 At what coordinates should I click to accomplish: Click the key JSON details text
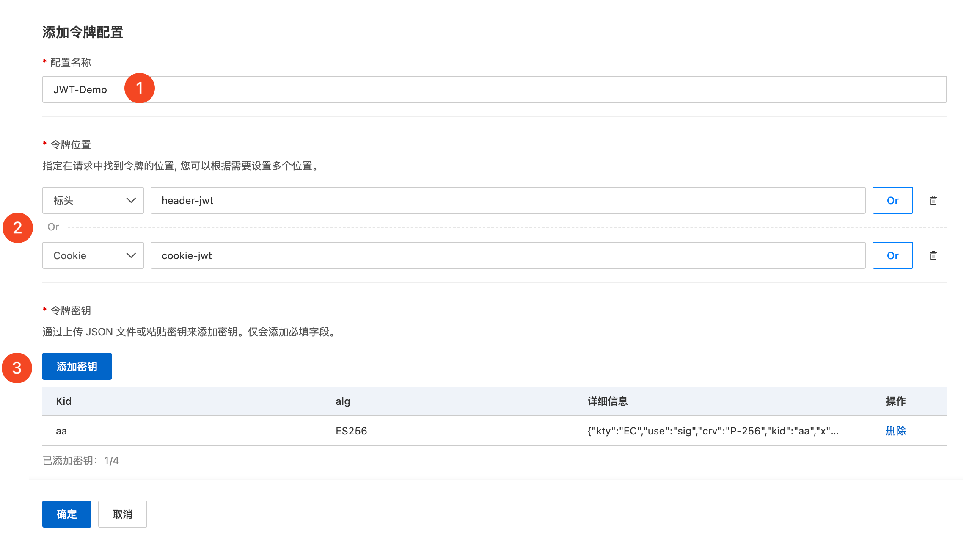click(x=713, y=431)
